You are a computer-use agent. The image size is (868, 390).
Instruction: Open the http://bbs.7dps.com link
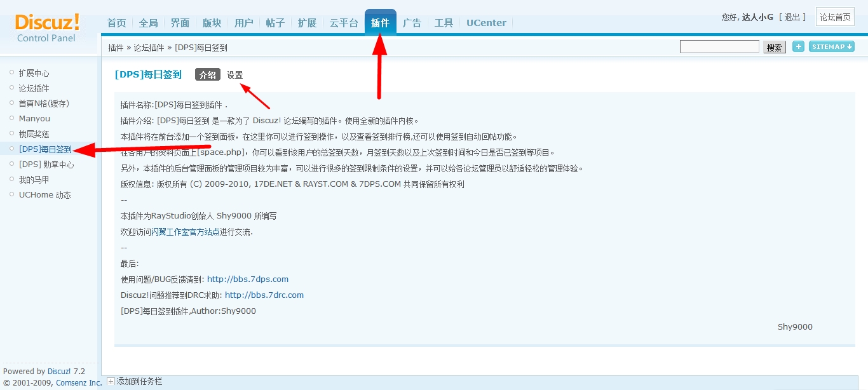[248, 279]
